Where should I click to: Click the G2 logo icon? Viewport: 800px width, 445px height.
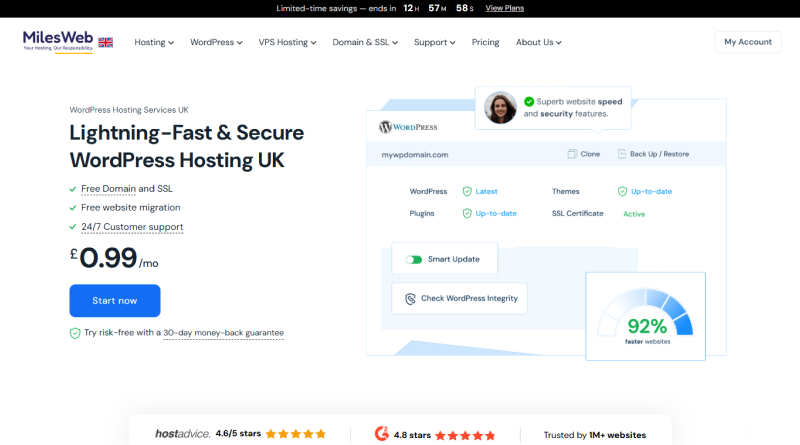click(x=382, y=434)
